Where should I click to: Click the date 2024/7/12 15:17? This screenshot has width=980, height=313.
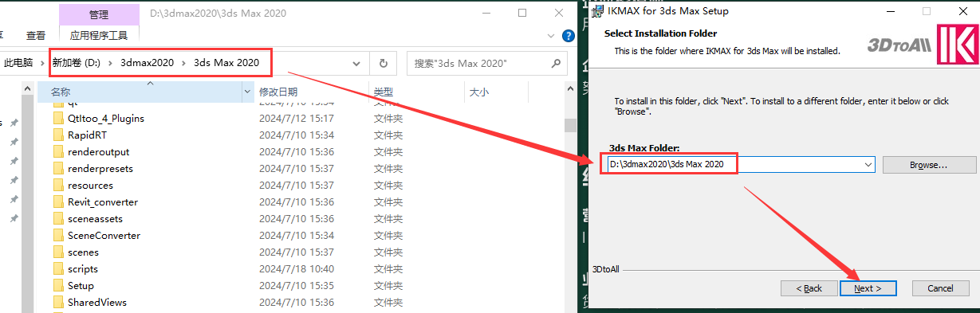[296, 118]
